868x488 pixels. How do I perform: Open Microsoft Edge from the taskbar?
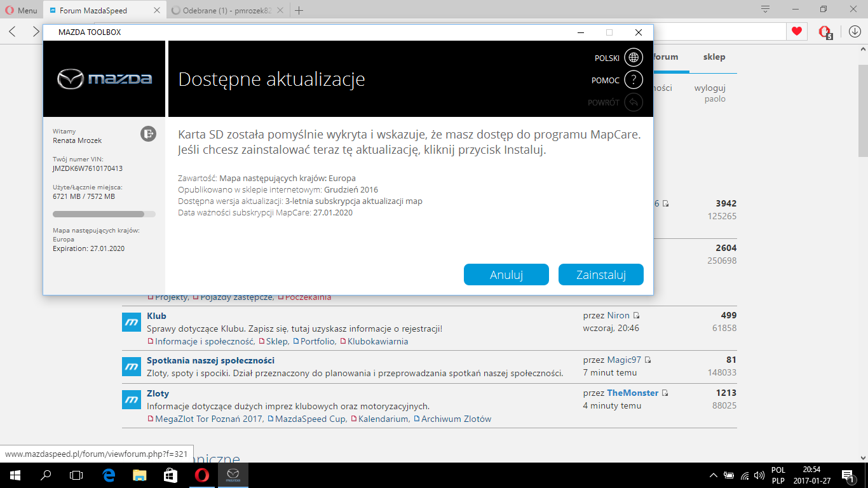[108, 475]
